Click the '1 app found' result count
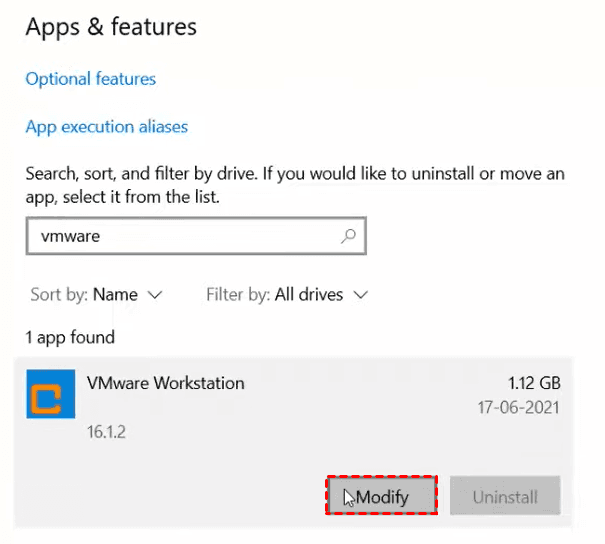 click(70, 337)
